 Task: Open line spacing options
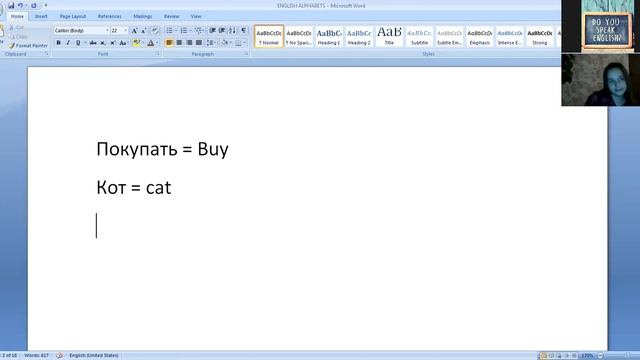click(211, 43)
